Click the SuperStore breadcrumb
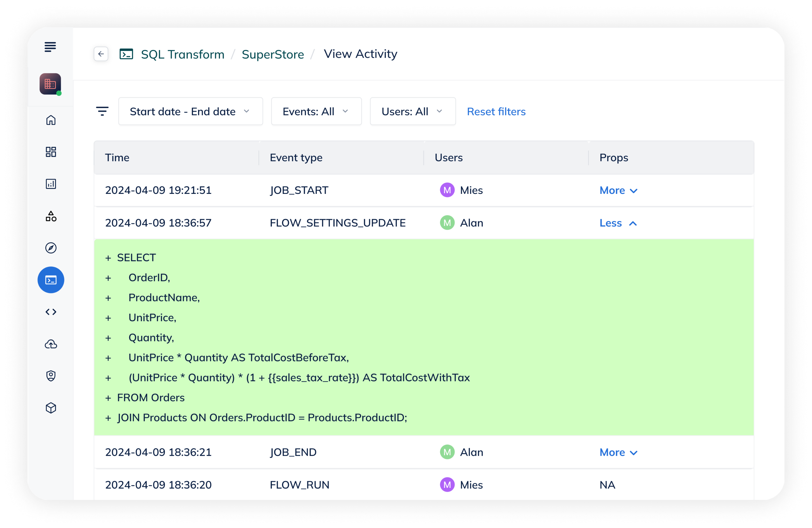Screen dimensions: 812x528 tap(272, 54)
